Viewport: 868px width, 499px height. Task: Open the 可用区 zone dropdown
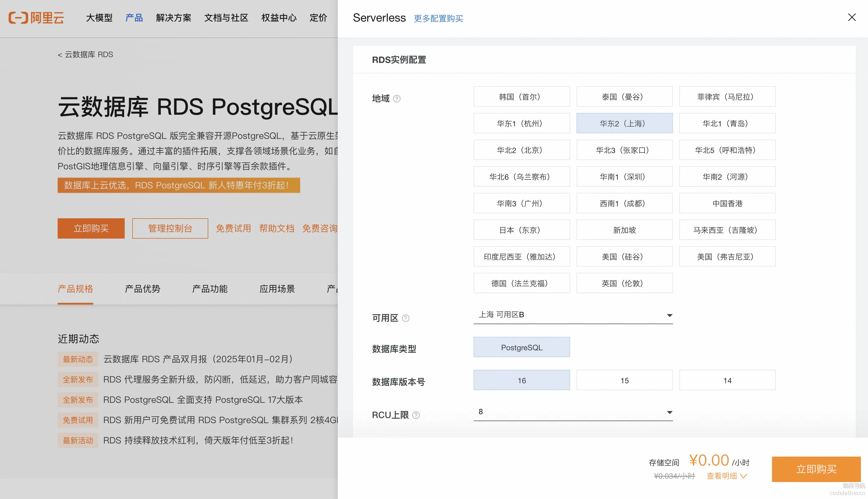pyautogui.click(x=573, y=315)
